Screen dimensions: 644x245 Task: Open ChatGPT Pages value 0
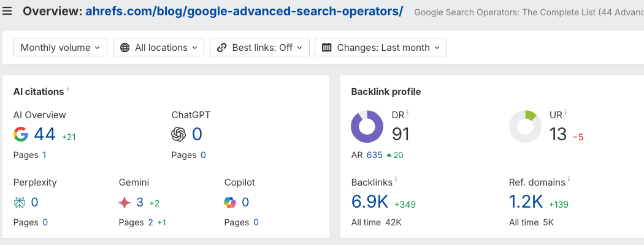pos(203,155)
